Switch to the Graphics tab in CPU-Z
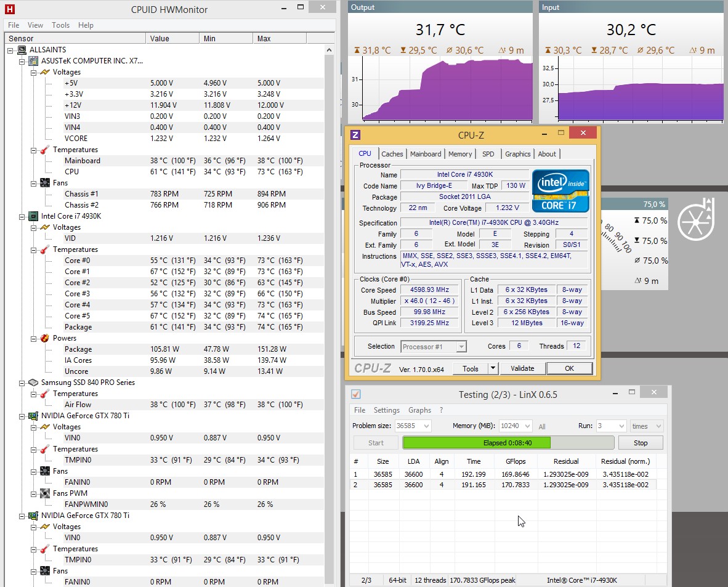The image size is (728, 587). click(x=518, y=154)
